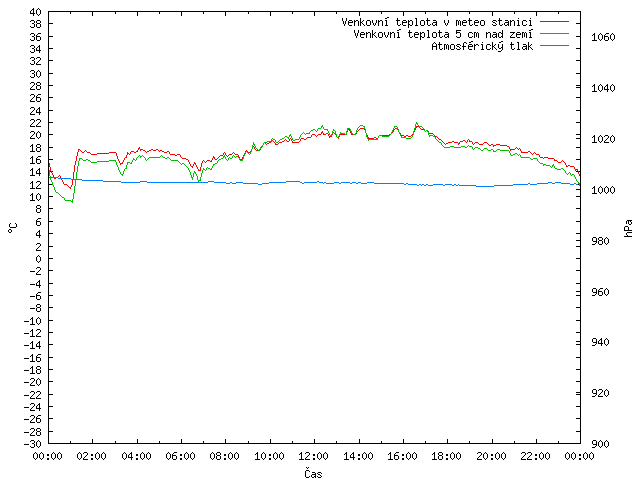Click the '04:00' time tick label

click(137, 456)
